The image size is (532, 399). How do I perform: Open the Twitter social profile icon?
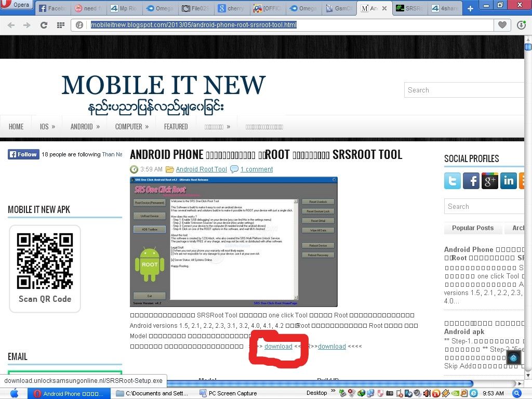pos(452,180)
